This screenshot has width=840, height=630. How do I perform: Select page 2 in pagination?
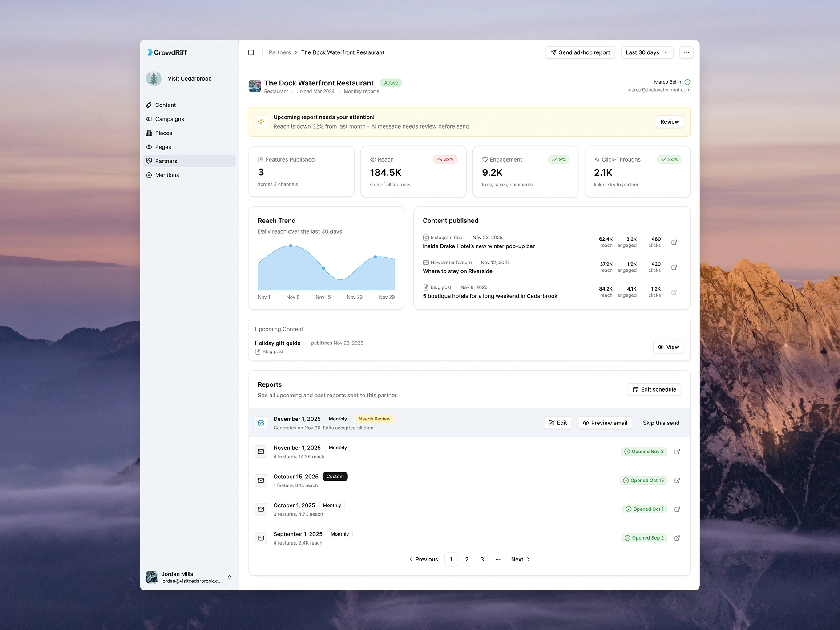click(467, 560)
